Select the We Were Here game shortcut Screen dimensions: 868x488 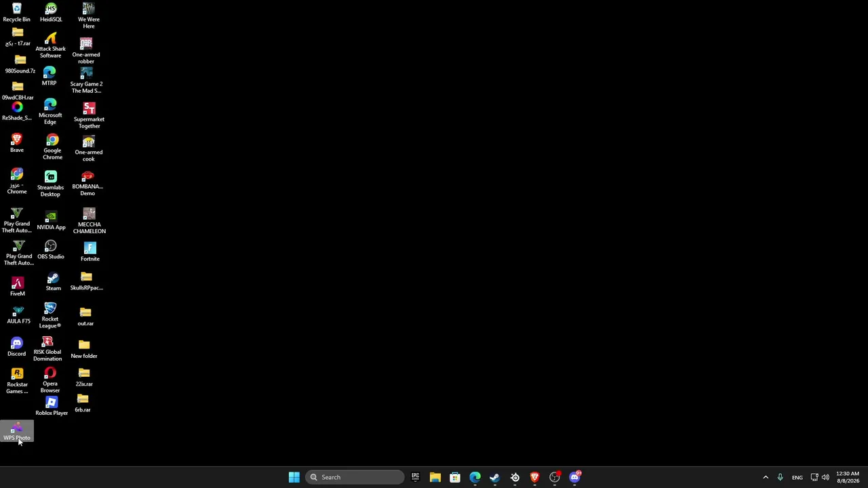88,16
